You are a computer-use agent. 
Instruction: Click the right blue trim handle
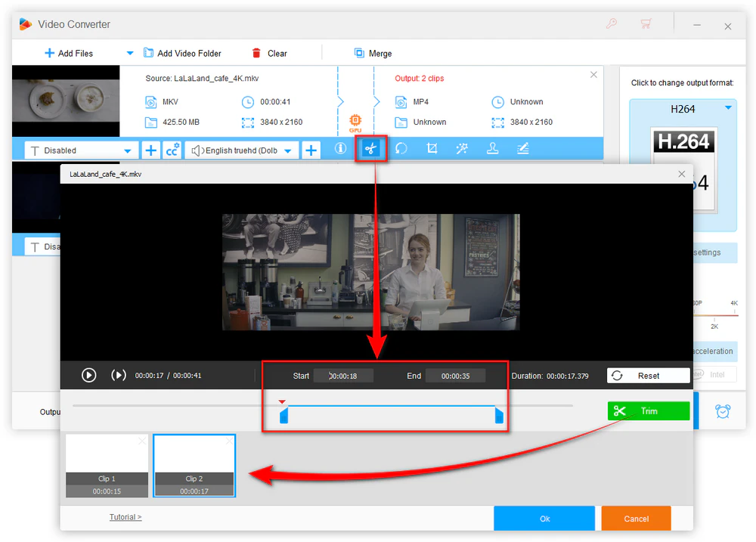pyautogui.click(x=499, y=415)
